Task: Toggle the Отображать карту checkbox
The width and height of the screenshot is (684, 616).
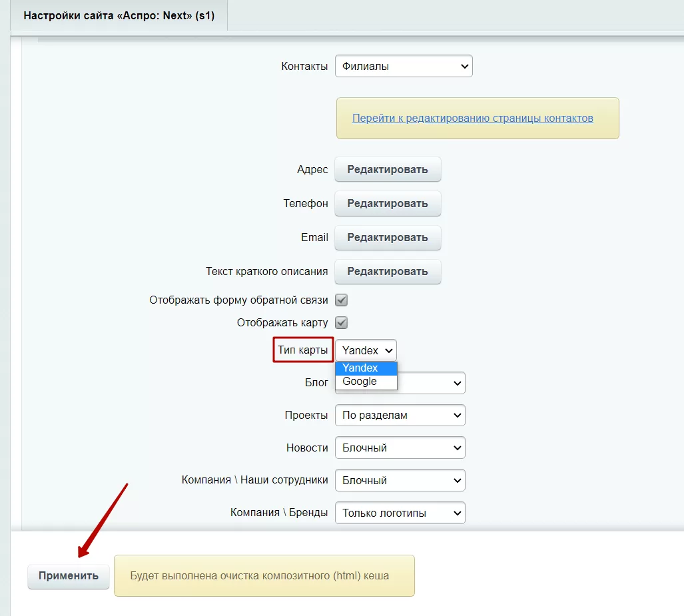Action: [x=341, y=323]
